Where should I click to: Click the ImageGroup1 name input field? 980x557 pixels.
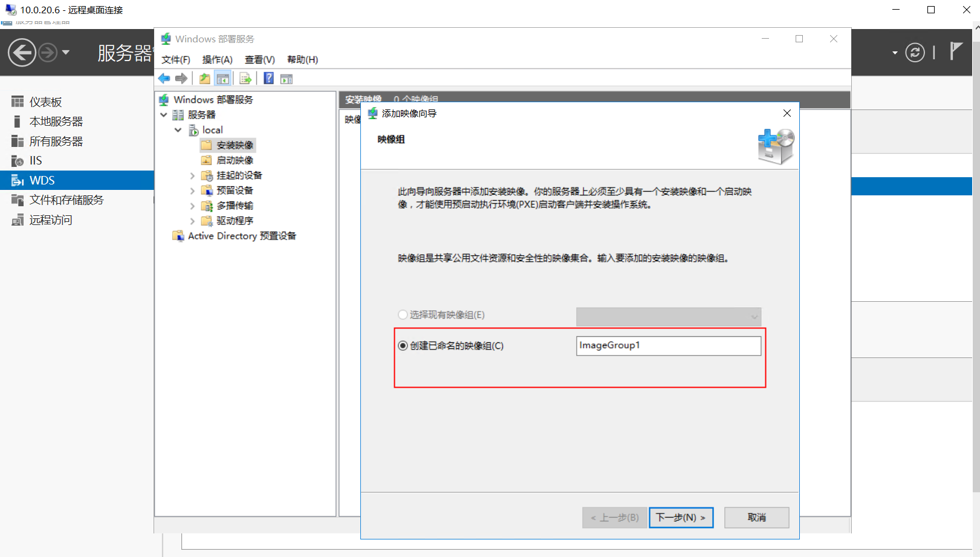click(x=669, y=346)
